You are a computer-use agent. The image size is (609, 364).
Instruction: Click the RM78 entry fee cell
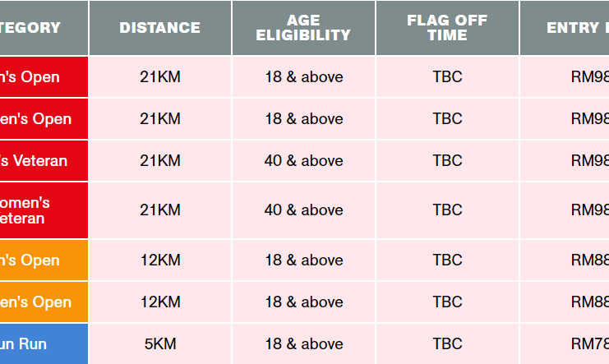(x=565, y=343)
